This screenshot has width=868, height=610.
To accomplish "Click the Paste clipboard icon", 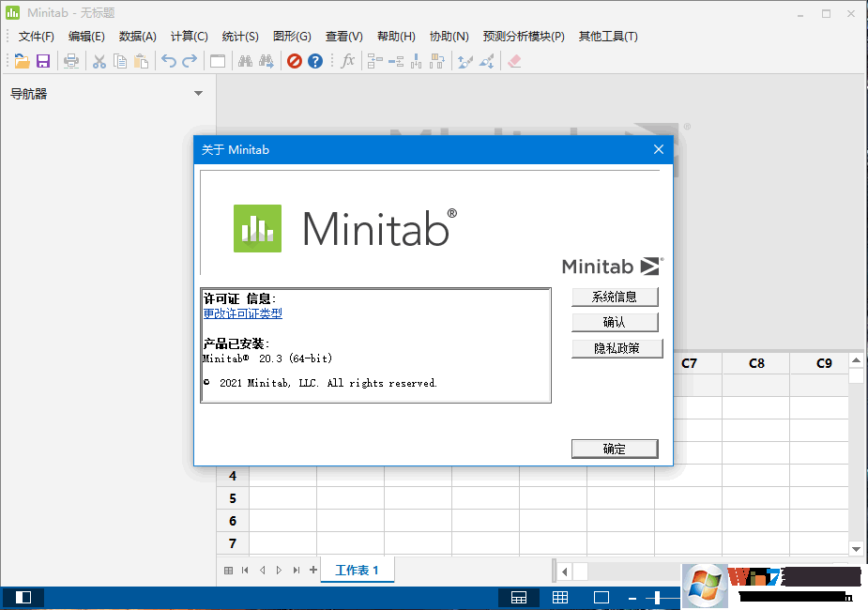I will coord(141,61).
